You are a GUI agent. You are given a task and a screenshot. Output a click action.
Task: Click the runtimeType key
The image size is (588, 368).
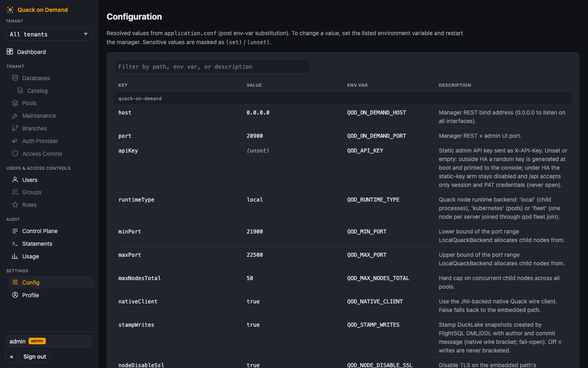136,200
